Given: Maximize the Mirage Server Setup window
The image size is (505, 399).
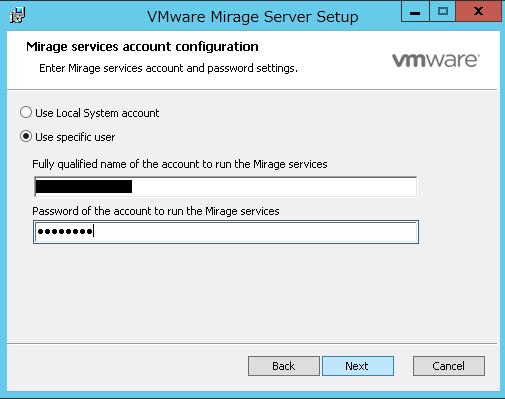Looking at the screenshot, I should [442, 12].
